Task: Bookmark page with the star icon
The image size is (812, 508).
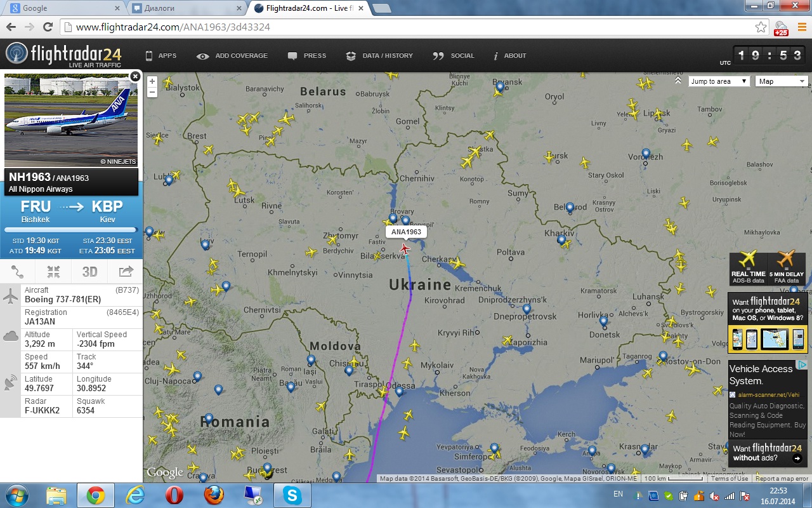Action: [x=761, y=27]
